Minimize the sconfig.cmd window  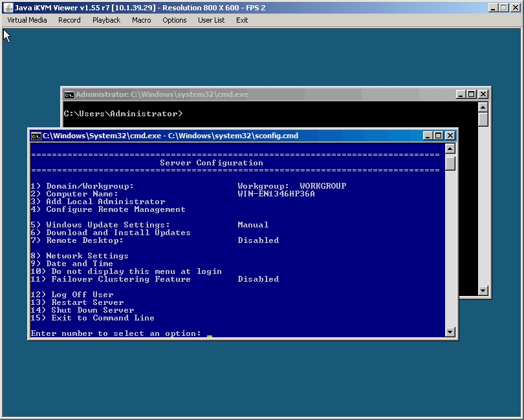point(428,136)
